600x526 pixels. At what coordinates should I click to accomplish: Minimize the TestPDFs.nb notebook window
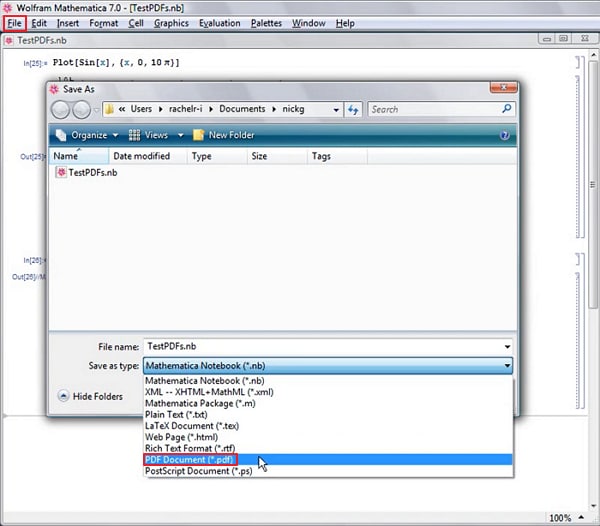547,39
